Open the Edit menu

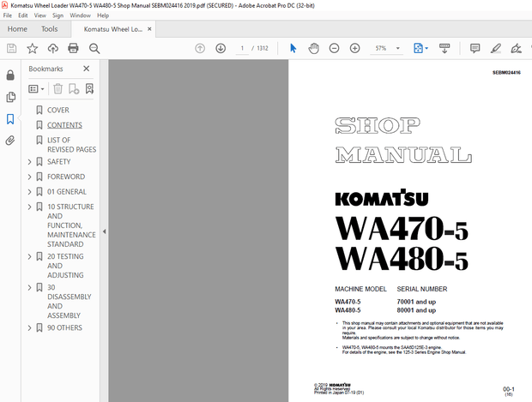click(23, 15)
